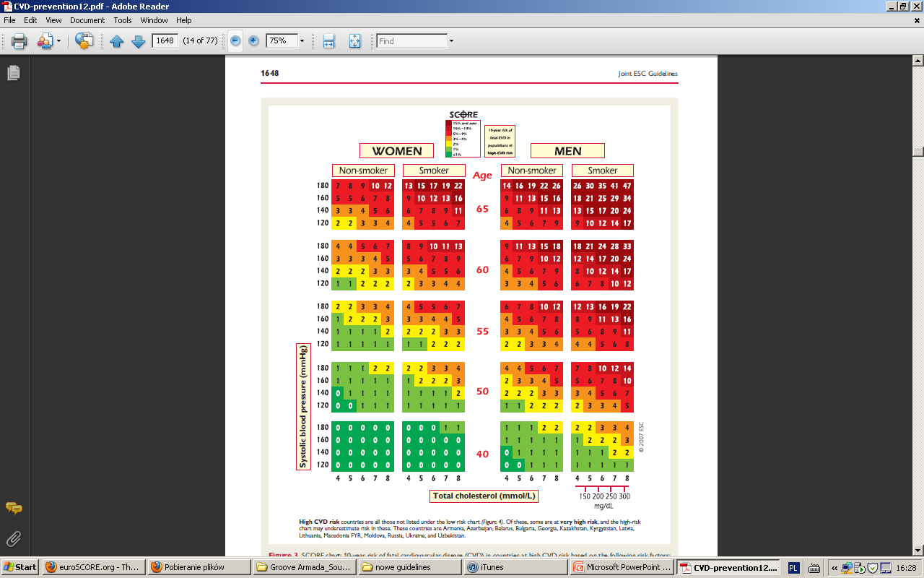The height and width of the screenshot is (578, 924).
Task: Open the Edit menu
Action: pos(30,20)
